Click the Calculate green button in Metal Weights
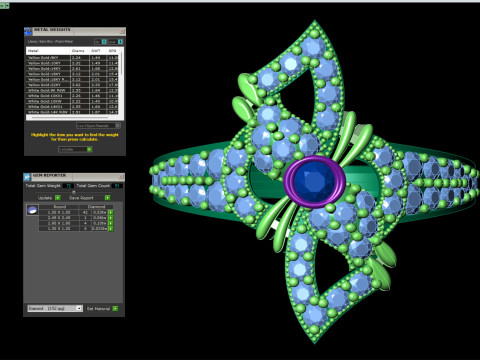480x360 pixels. tap(89, 149)
